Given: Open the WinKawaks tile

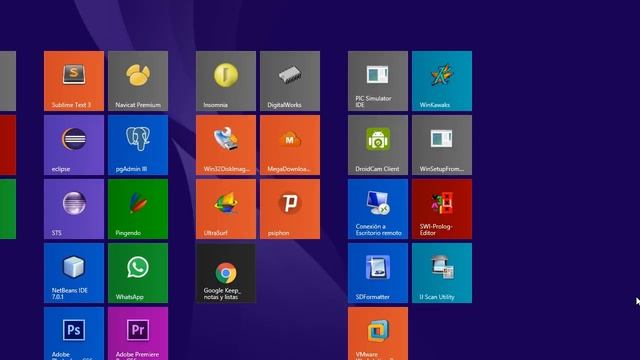Looking at the screenshot, I should [x=442, y=81].
